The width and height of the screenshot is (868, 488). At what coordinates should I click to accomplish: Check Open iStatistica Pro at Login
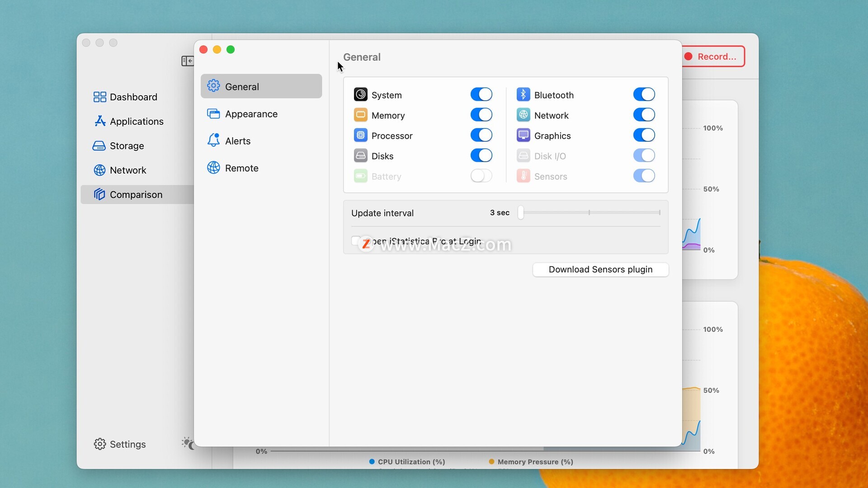[356, 241]
